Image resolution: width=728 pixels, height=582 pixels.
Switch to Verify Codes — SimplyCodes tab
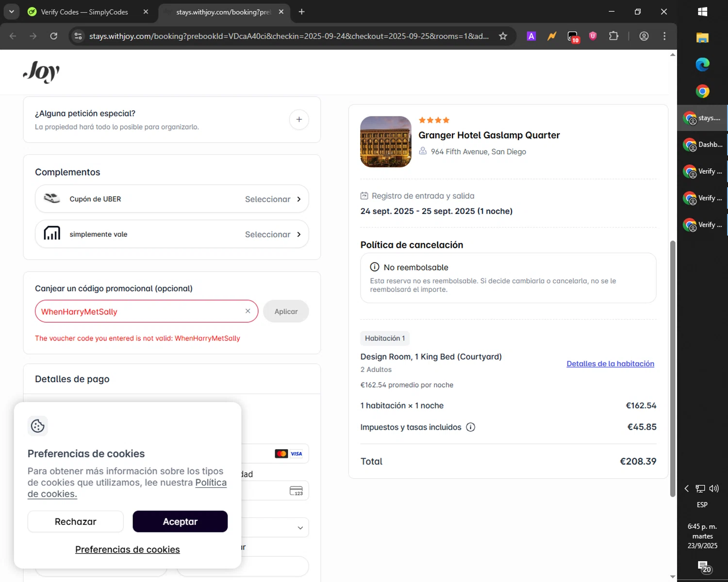[x=84, y=12]
